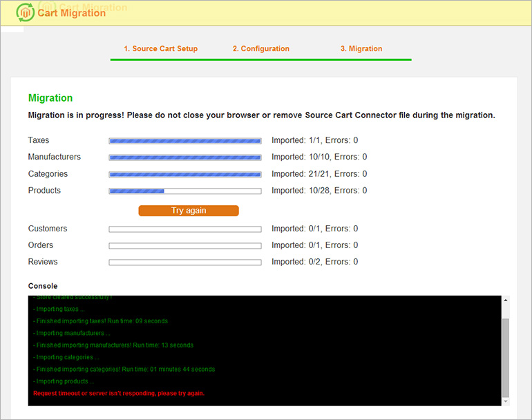Go to the Configuration step
532x420 pixels.
(x=261, y=48)
